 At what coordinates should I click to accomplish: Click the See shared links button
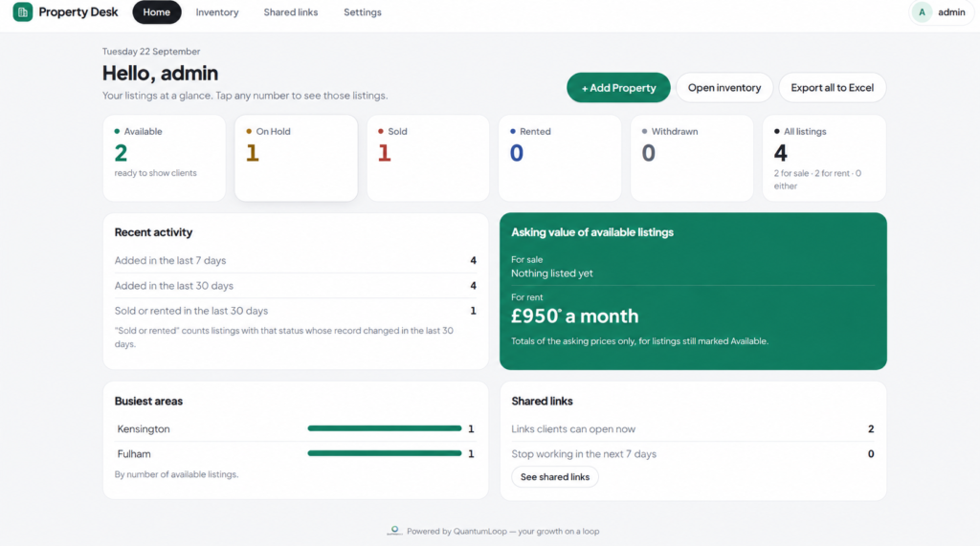[554, 476]
